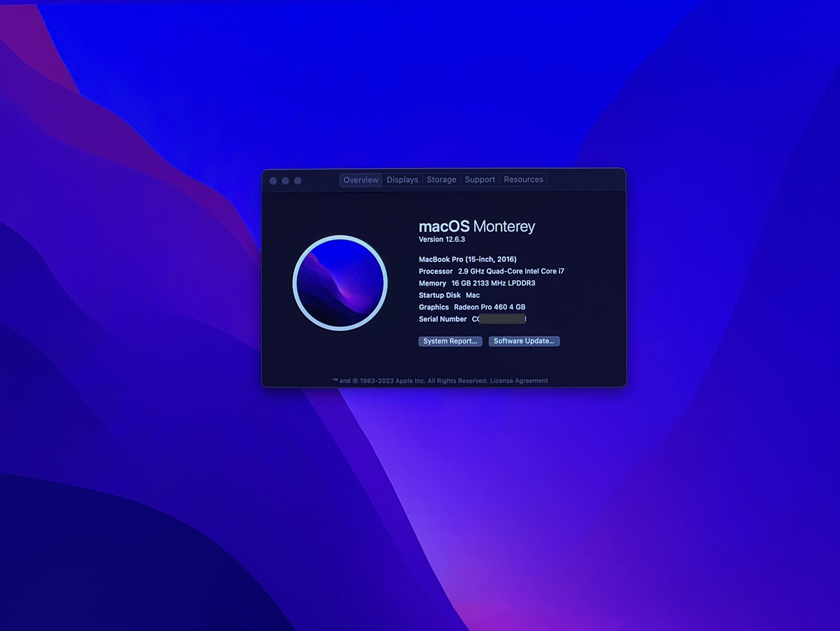Click "MacBook Pro (15-inch, 2016)" model text

point(468,259)
